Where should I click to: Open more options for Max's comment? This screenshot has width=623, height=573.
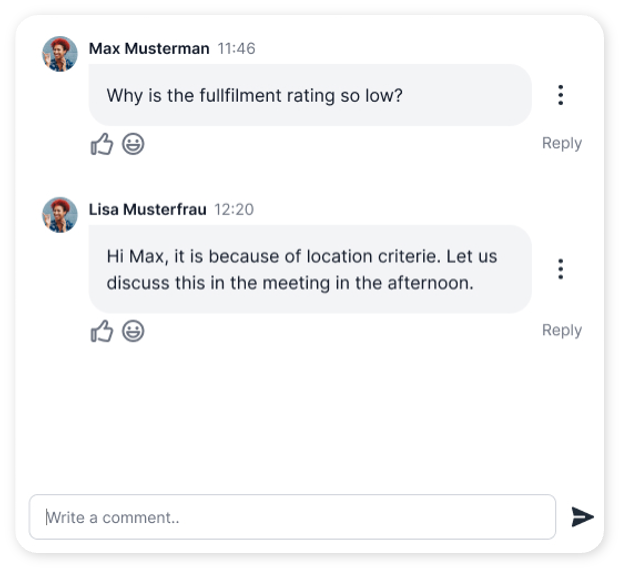click(x=561, y=95)
